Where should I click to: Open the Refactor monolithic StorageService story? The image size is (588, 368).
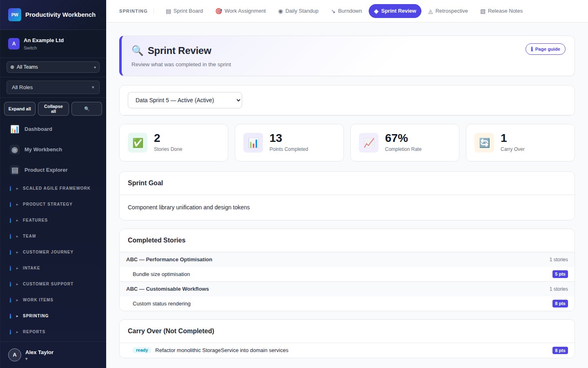point(347,350)
